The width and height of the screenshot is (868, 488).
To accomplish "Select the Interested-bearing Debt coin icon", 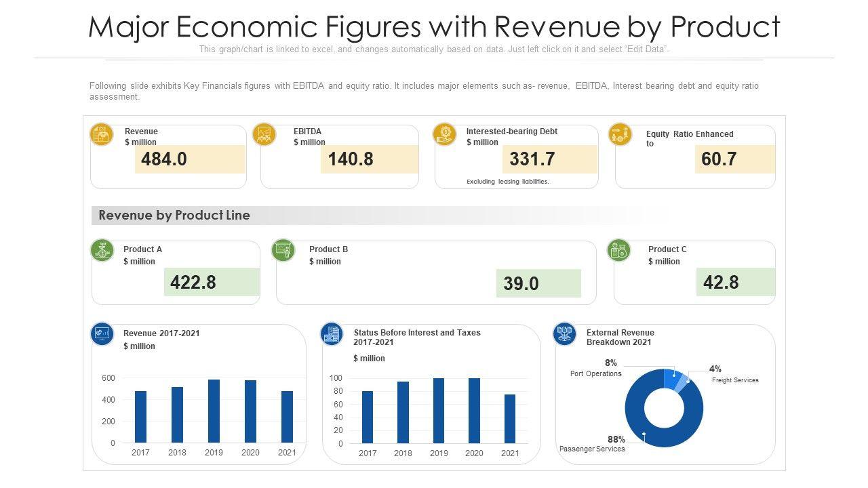I will point(444,134).
